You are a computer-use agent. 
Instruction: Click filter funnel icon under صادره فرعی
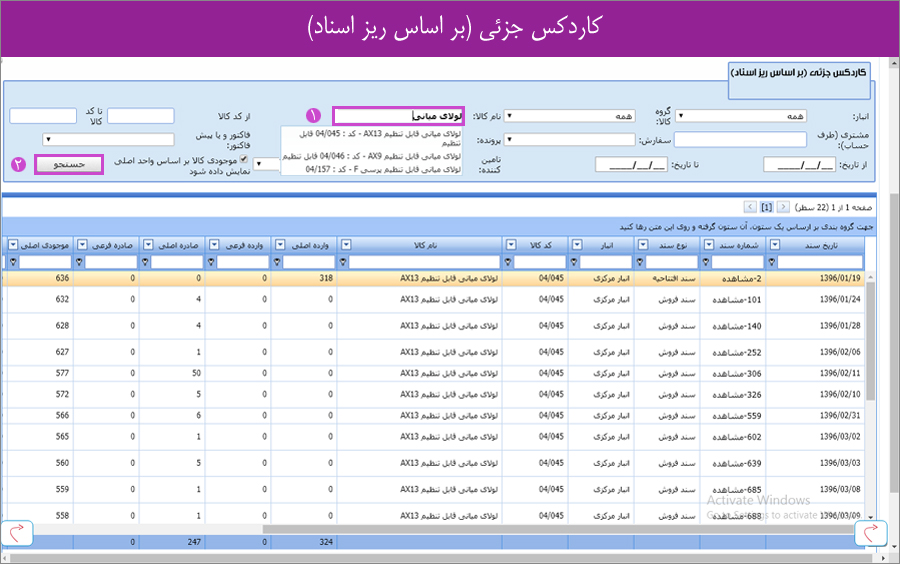pos(79,262)
